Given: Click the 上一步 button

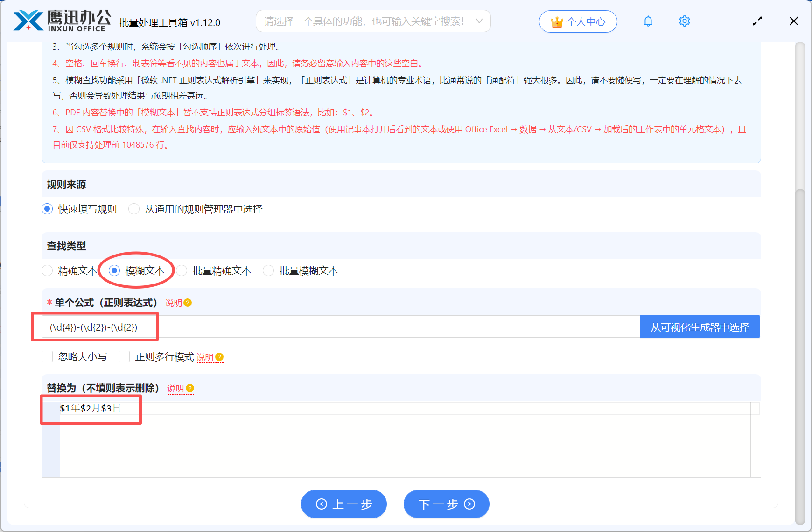Looking at the screenshot, I should [x=344, y=504].
